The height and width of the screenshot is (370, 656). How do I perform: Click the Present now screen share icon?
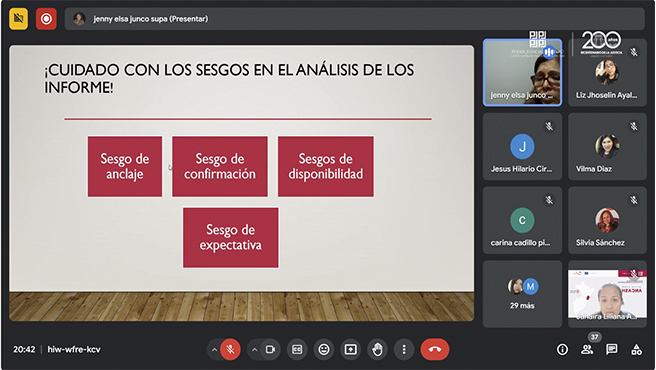point(351,349)
